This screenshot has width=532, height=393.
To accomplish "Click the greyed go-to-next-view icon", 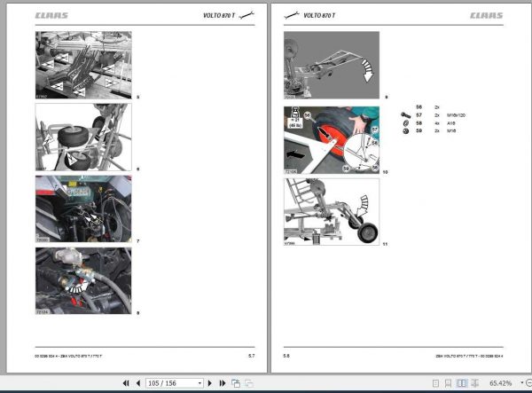I will (x=248, y=383).
